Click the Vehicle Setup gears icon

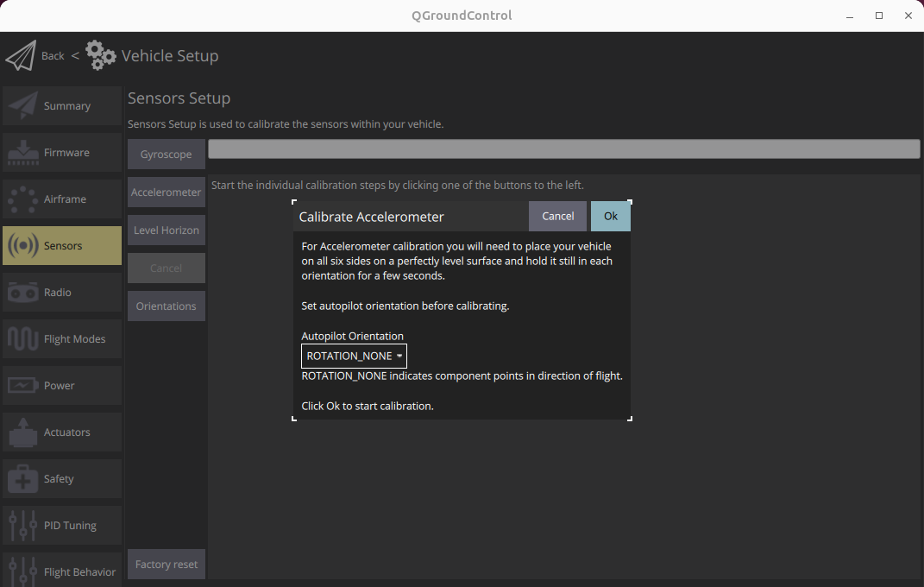click(100, 55)
